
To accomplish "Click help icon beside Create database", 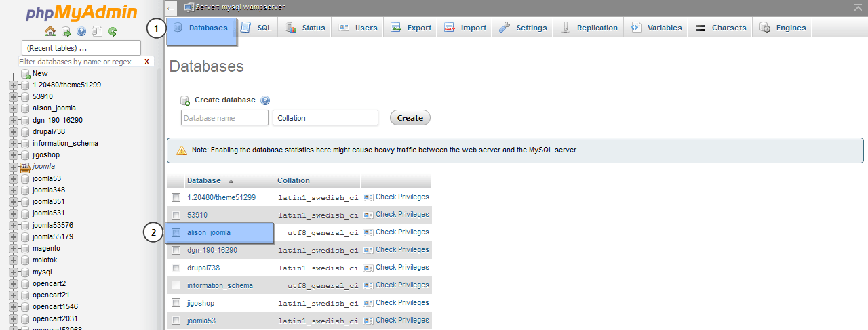I will [265, 100].
